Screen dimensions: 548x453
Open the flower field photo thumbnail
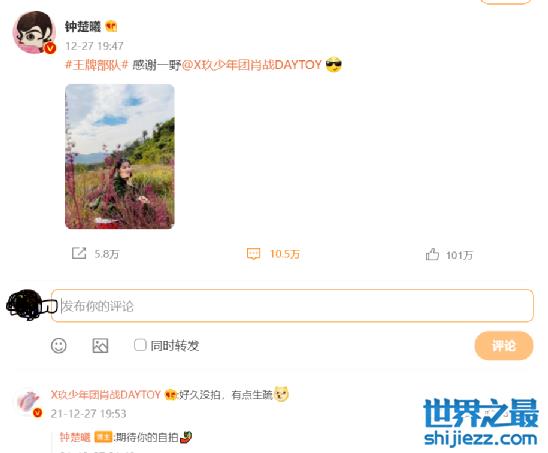(120, 156)
